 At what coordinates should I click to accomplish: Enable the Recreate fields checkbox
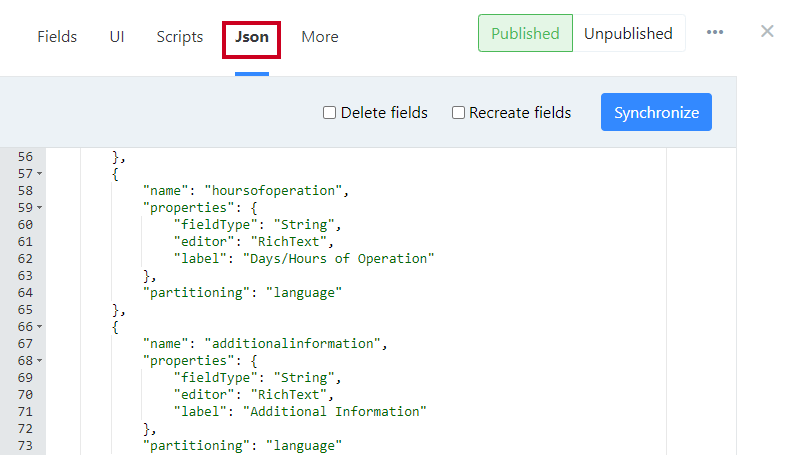pyautogui.click(x=458, y=112)
